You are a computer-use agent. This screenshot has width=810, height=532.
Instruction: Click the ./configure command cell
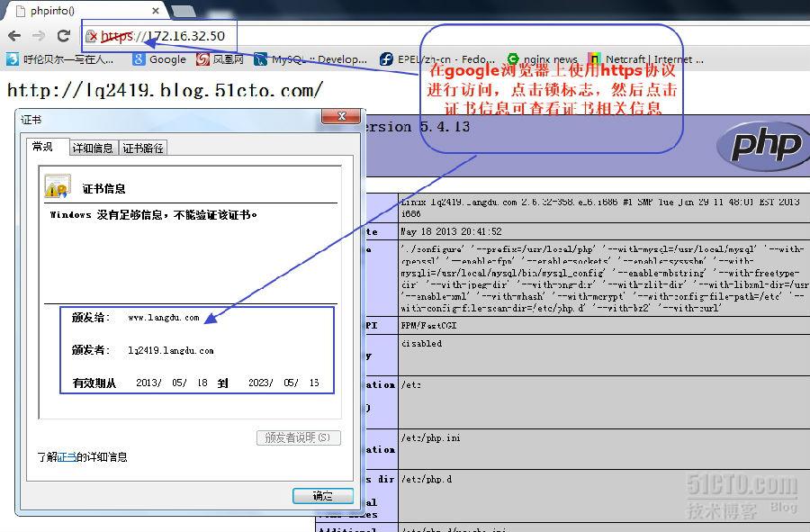point(604,278)
